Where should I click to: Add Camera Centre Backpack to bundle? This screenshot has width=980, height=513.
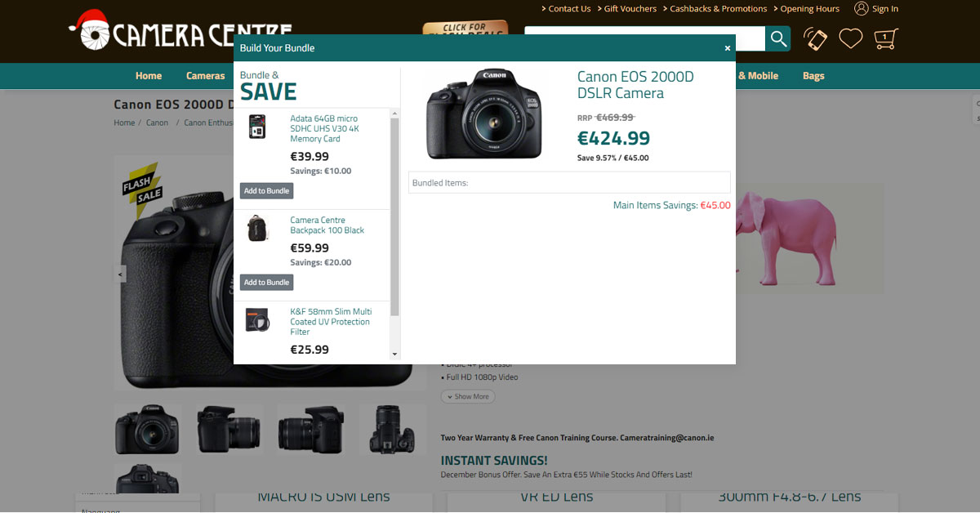click(267, 282)
